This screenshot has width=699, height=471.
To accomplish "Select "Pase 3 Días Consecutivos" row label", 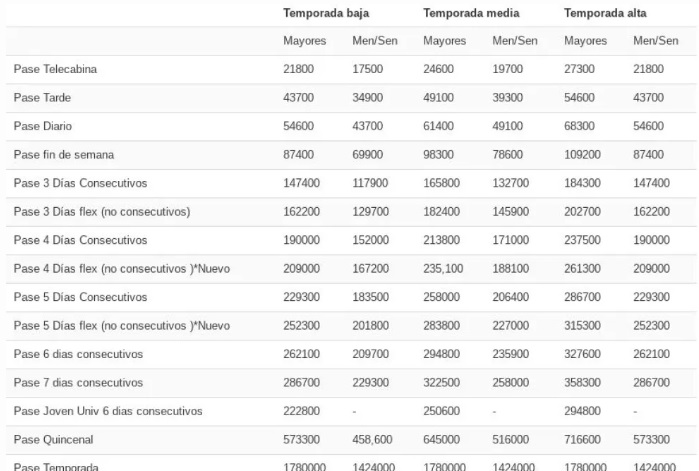I will click(80, 183).
